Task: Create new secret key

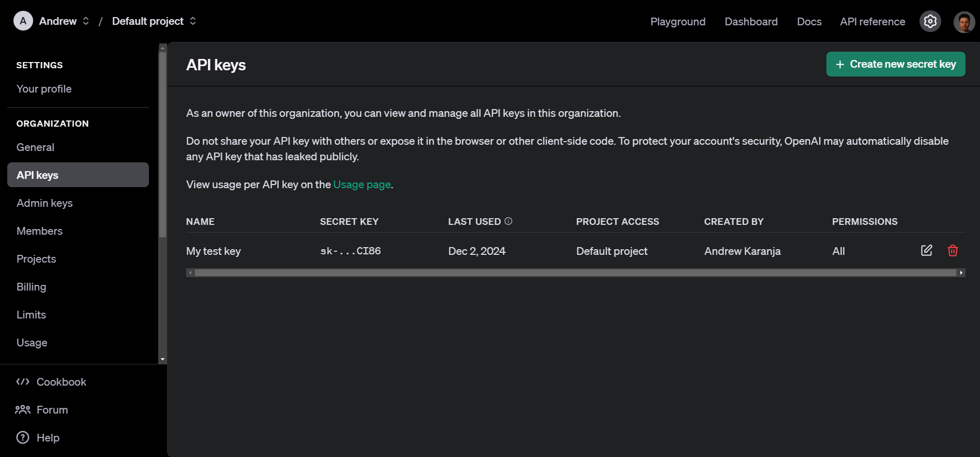Action: (x=896, y=64)
